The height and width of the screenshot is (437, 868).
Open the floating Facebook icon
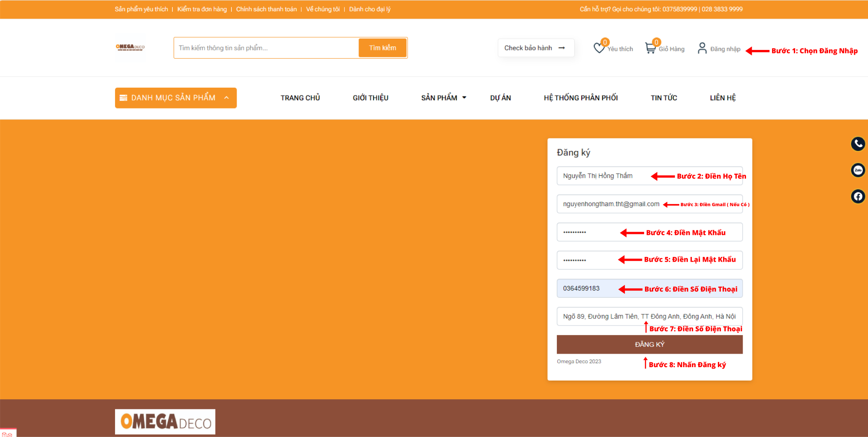point(858,197)
